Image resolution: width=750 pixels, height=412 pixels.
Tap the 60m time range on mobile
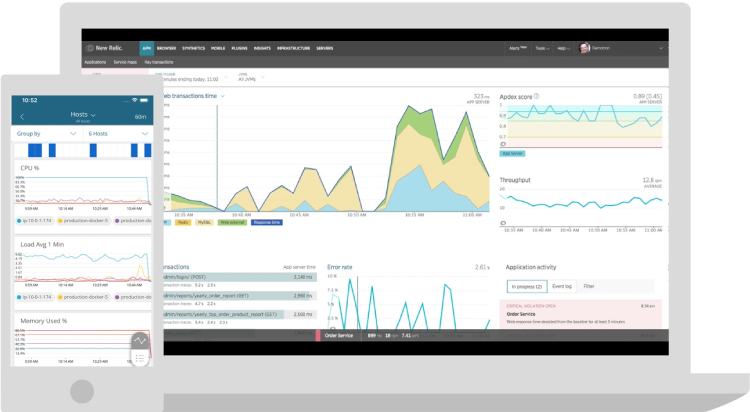pyautogui.click(x=141, y=116)
